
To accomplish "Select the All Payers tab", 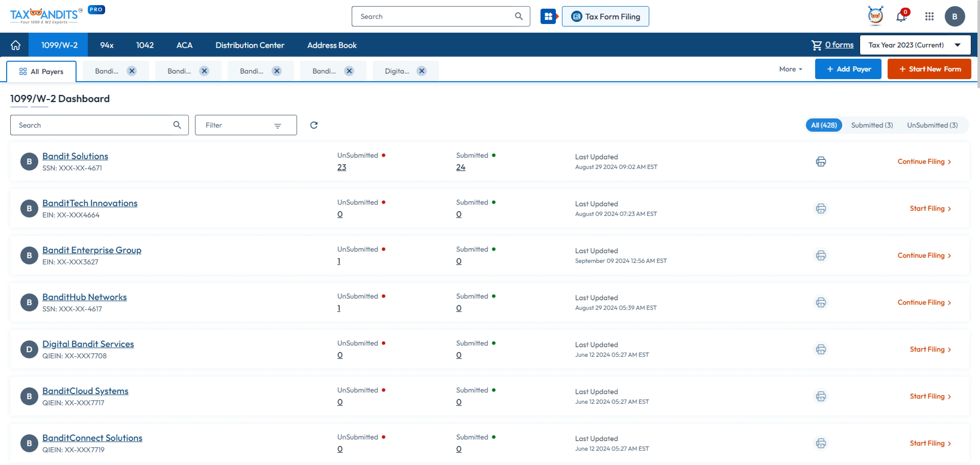I will (41, 71).
